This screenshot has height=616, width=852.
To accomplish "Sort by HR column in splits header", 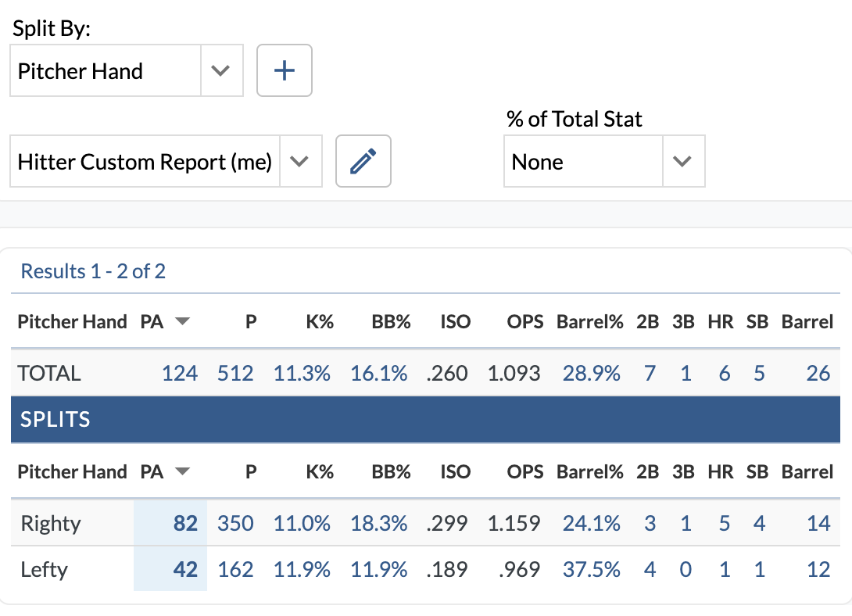I will pos(720,471).
